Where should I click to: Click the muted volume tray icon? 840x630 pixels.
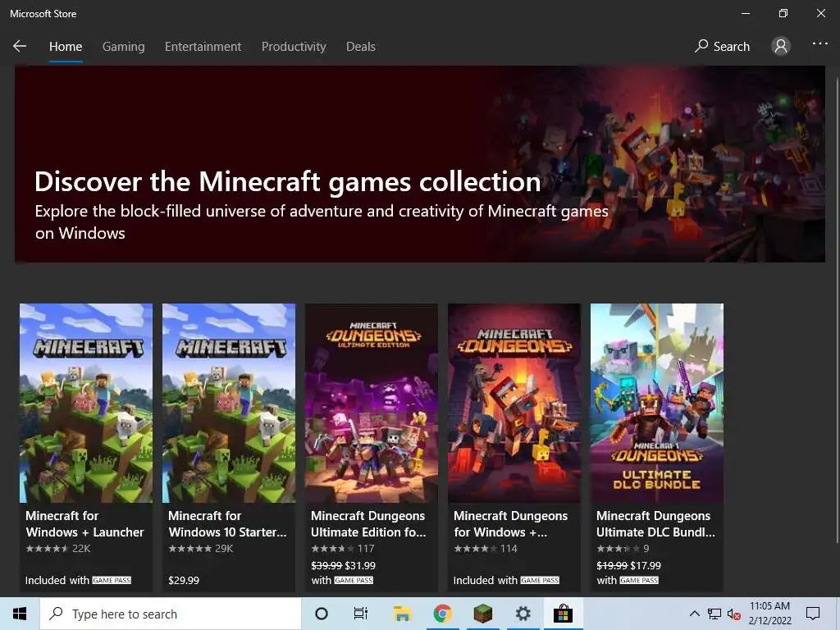(x=733, y=614)
